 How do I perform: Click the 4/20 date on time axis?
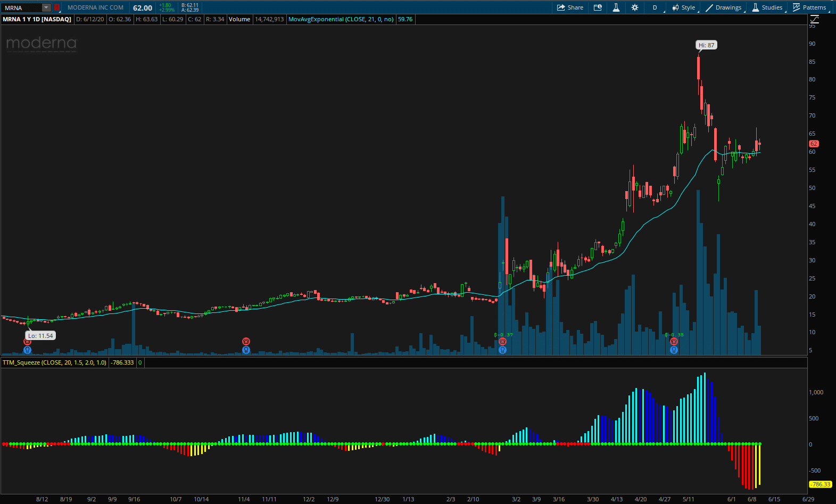pos(641,499)
